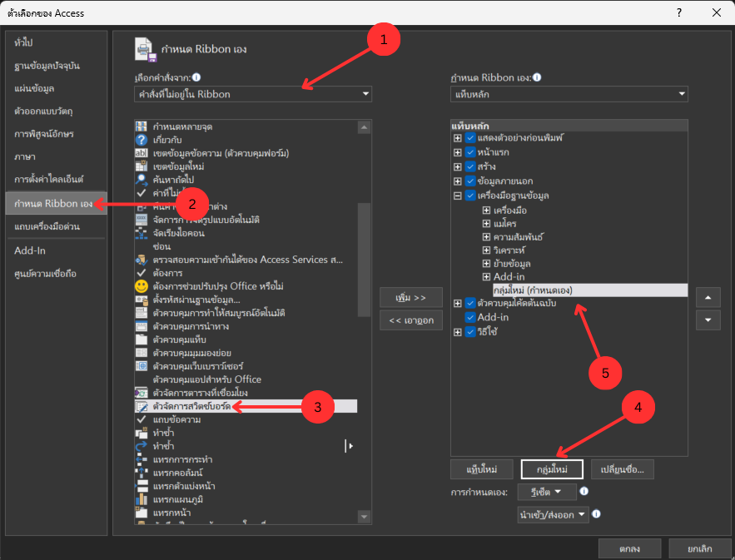Collapse the เครื่องมือฐานข้อมูล tree node
Screen dimensions: 735x560
click(x=457, y=195)
